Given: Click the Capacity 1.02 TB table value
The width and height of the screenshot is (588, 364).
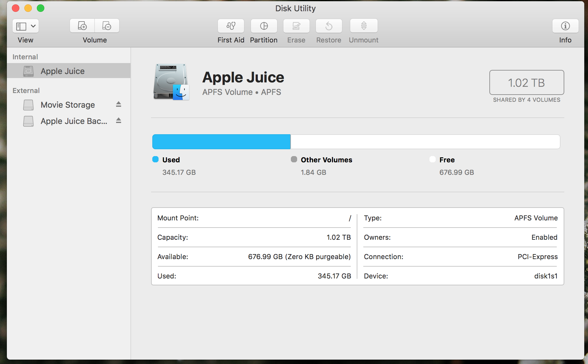Looking at the screenshot, I should (x=339, y=237).
